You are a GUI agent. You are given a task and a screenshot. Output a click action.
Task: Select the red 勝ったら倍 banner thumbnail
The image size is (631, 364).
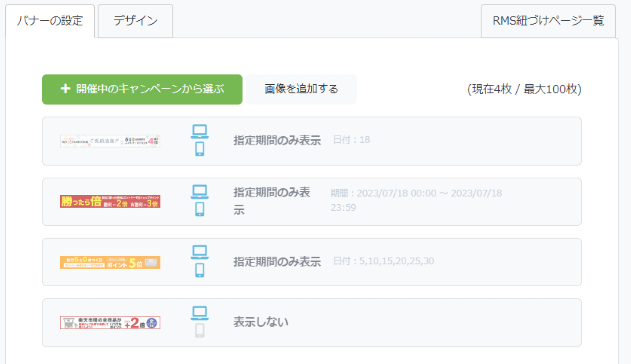[110, 201]
